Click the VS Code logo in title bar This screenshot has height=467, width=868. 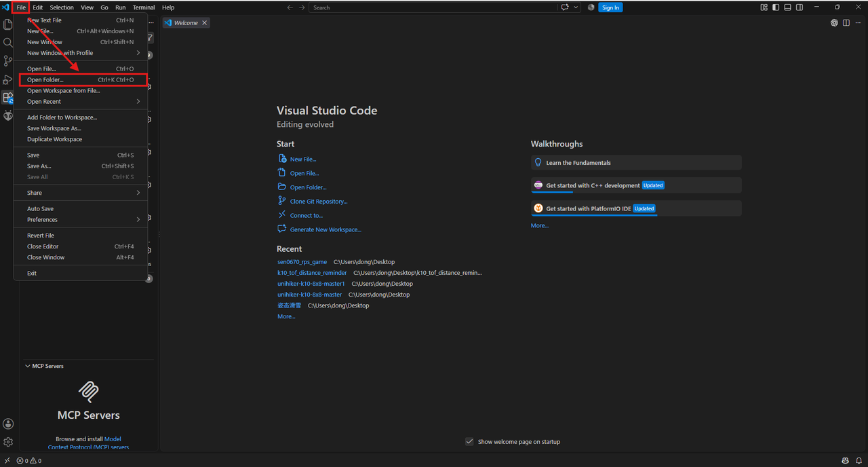point(6,7)
